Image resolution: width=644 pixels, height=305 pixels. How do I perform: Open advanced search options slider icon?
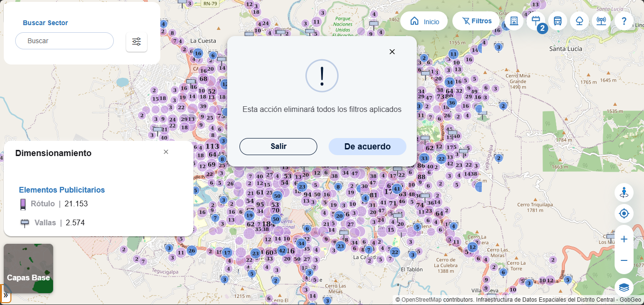(x=137, y=42)
